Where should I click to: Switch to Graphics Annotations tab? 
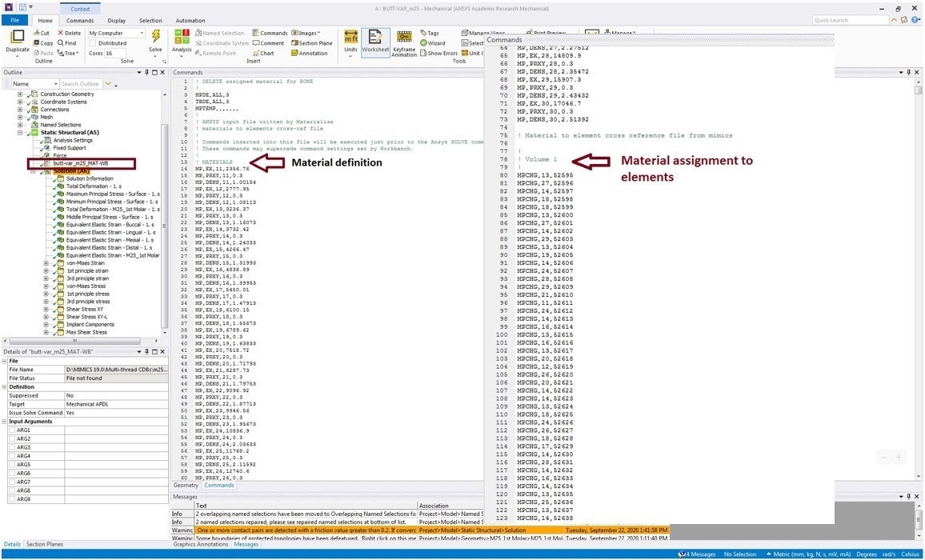point(201,544)
